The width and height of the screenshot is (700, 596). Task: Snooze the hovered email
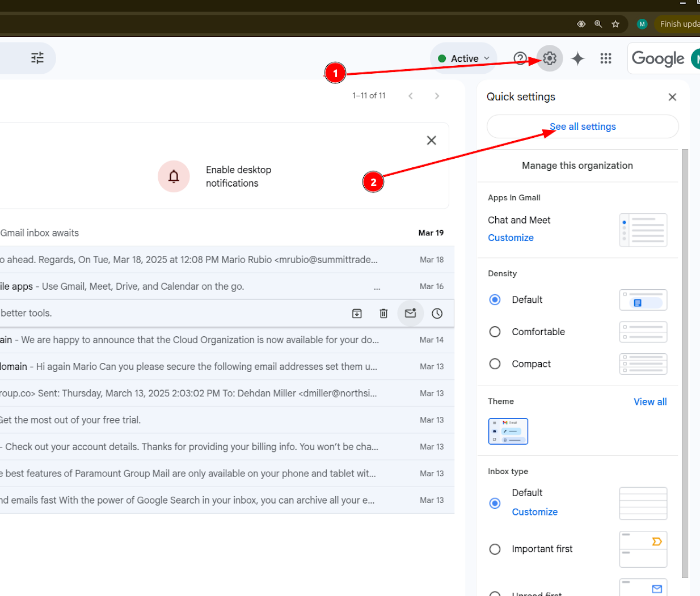437,314
